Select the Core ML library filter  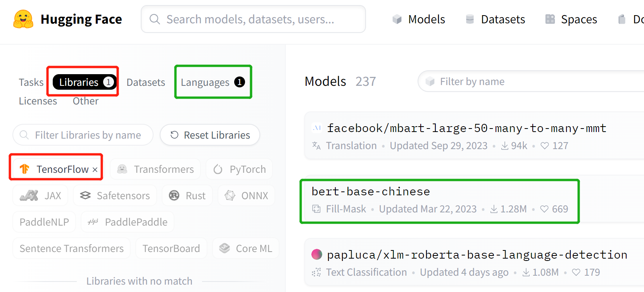(x=246, y=248)
